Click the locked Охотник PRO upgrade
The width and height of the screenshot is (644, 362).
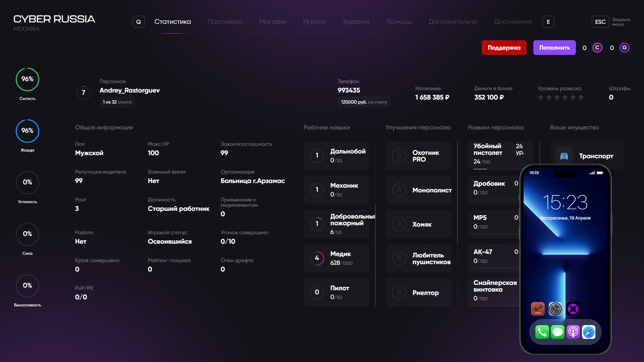[418, 156]
